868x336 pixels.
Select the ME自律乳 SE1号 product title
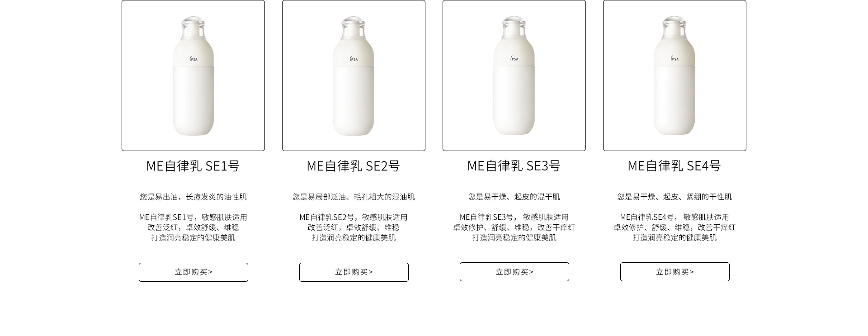click(x=193, y=166)
